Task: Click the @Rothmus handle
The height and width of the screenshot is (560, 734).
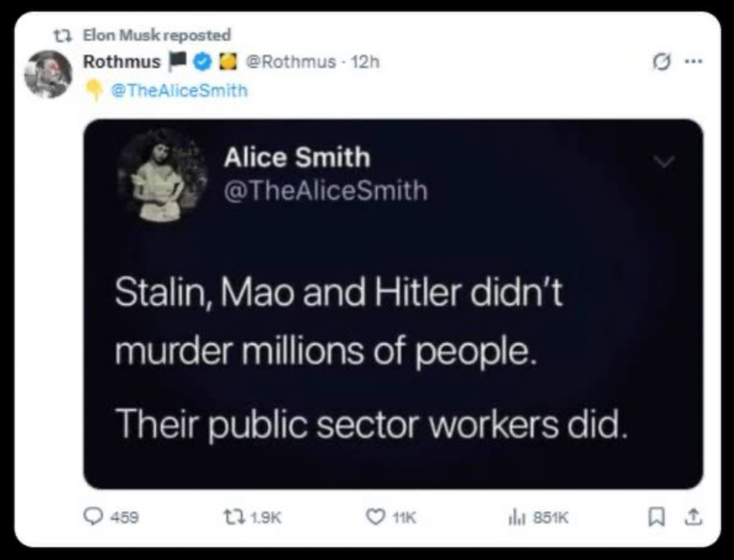Action: pos(291,62)
